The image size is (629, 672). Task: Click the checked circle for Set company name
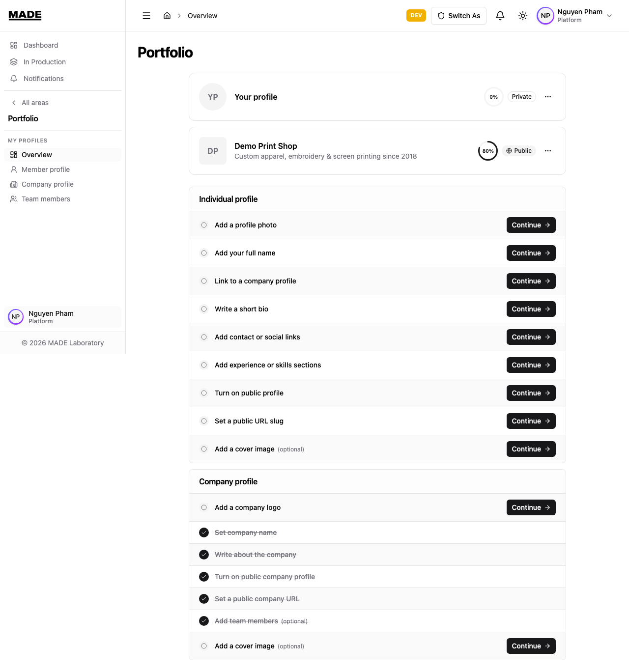coord(204,532)
